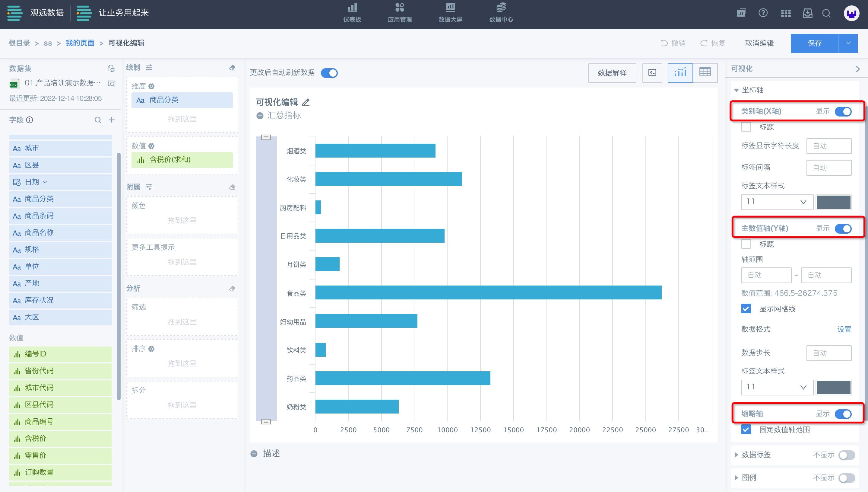Click the code view icon button
Screen dimensions: 868x492
[652, 73]
